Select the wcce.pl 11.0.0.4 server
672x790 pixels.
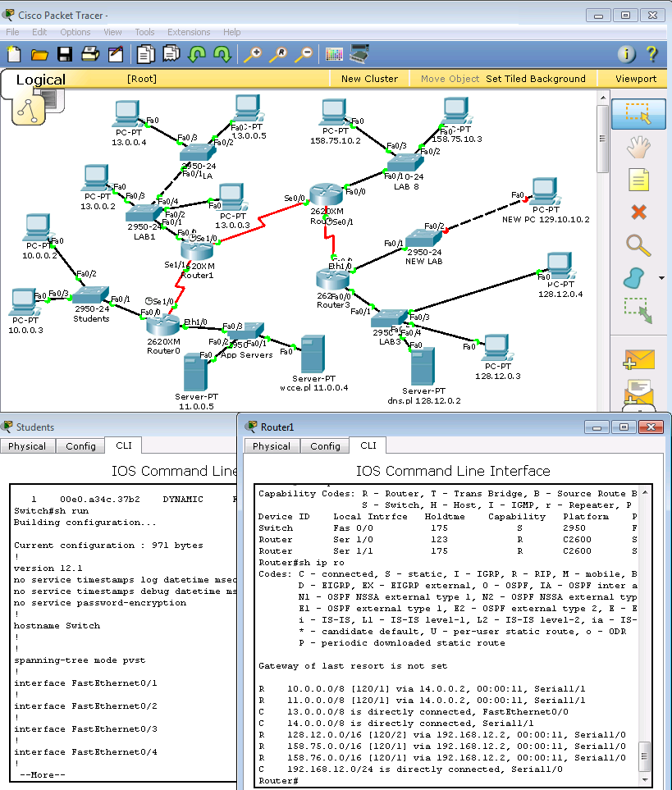click(x=313, y=354)
